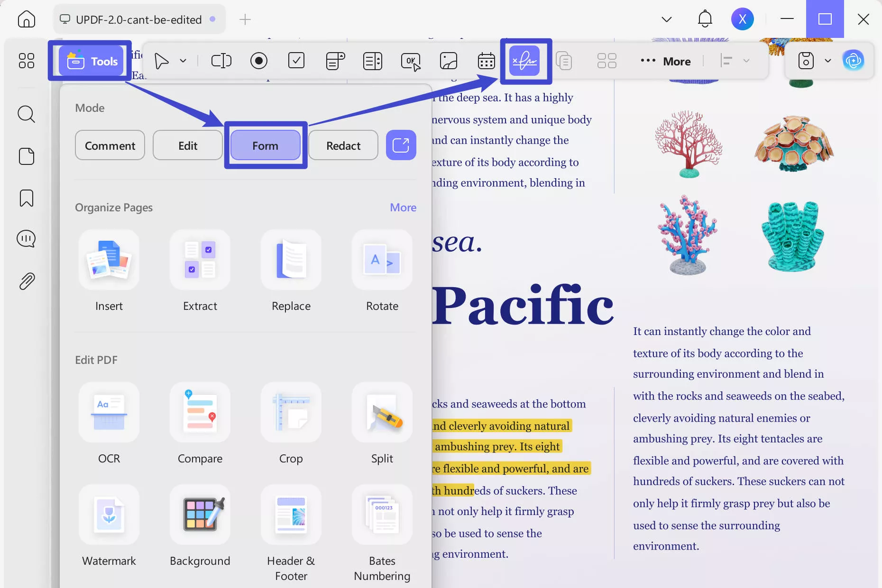Open the search panel in the sidebar

(x=26, y=114)
